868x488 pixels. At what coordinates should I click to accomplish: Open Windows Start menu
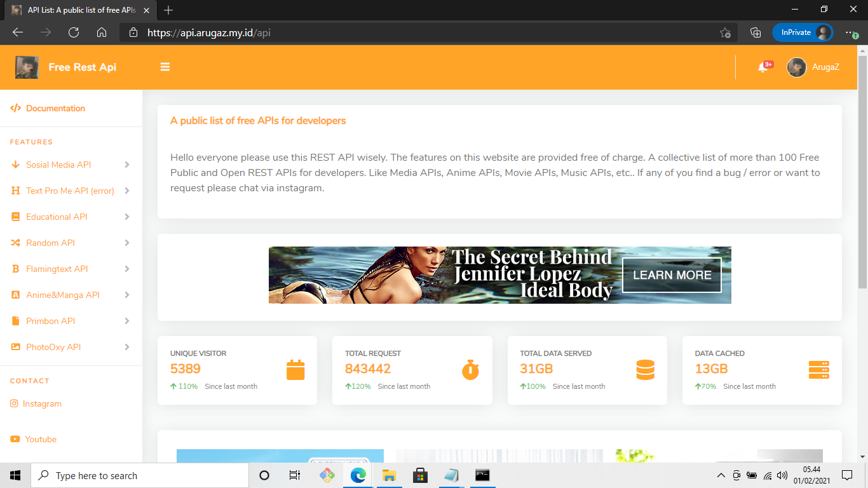15,475
